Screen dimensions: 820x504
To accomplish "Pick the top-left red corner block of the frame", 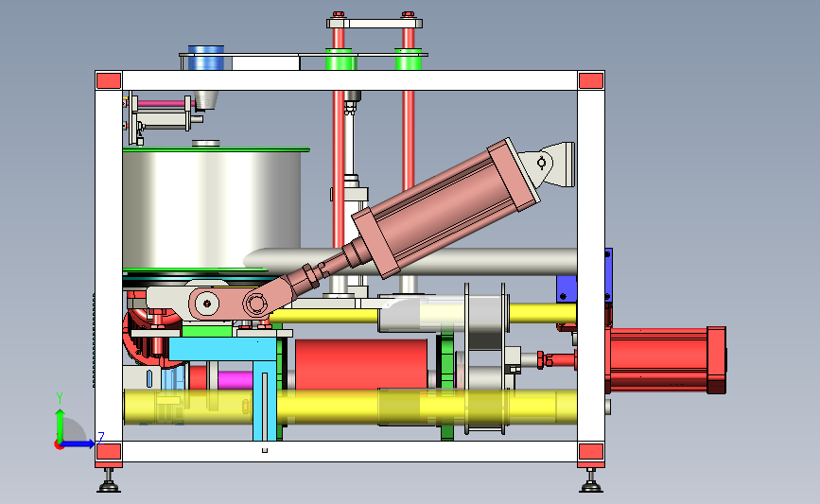I will [x=109, y=81].
